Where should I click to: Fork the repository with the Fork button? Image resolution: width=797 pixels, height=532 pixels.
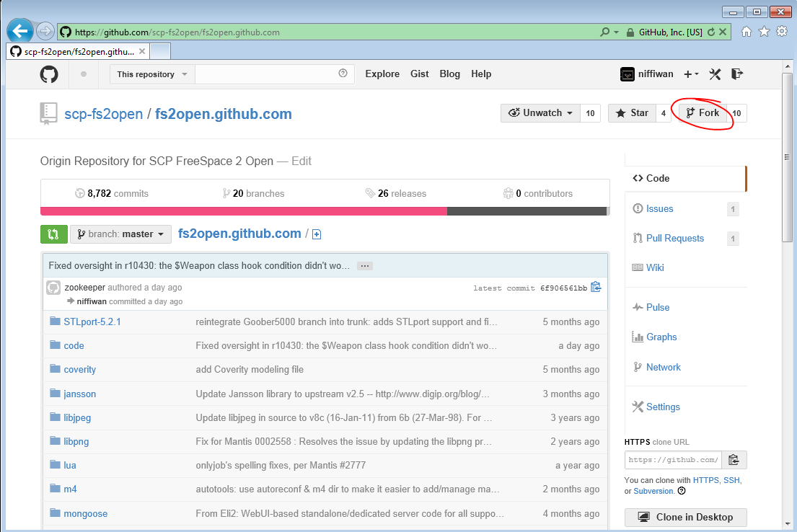[x=703, y=113]
